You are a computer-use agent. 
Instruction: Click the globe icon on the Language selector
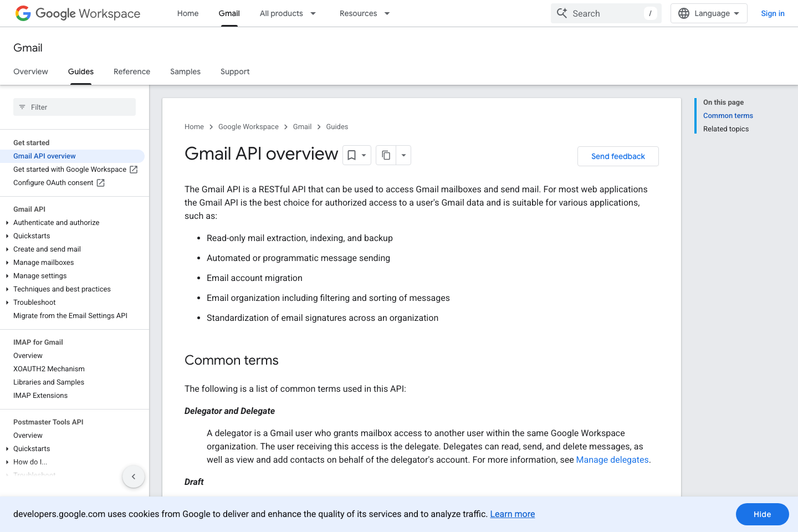[683, 13]
